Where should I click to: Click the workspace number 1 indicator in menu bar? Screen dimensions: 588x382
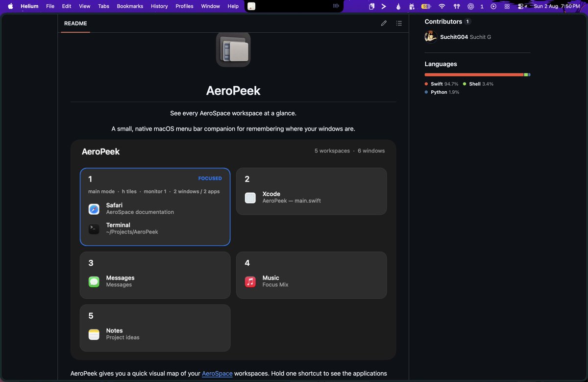(482, 6)
